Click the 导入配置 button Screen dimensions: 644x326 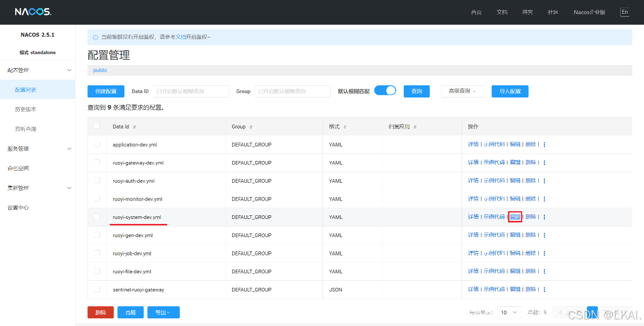[x=510, y=91]
